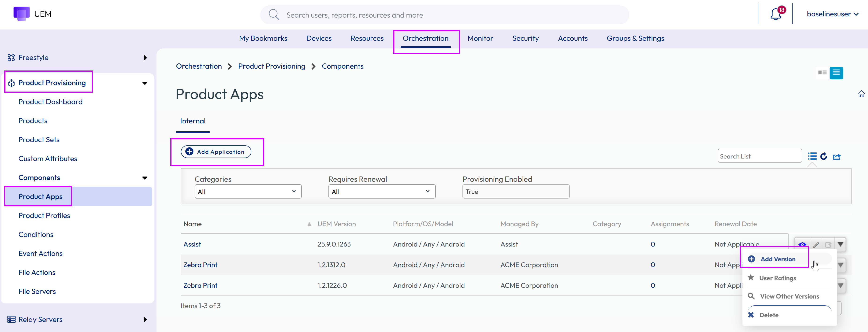Screen dimensions: 868x332
Task: Click the magnifier icon in global search
Action: pyautogui.click(x=274, y=15)
